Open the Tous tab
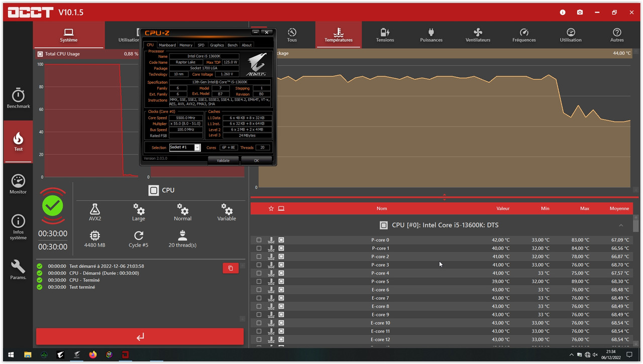 tap(292, 35)
